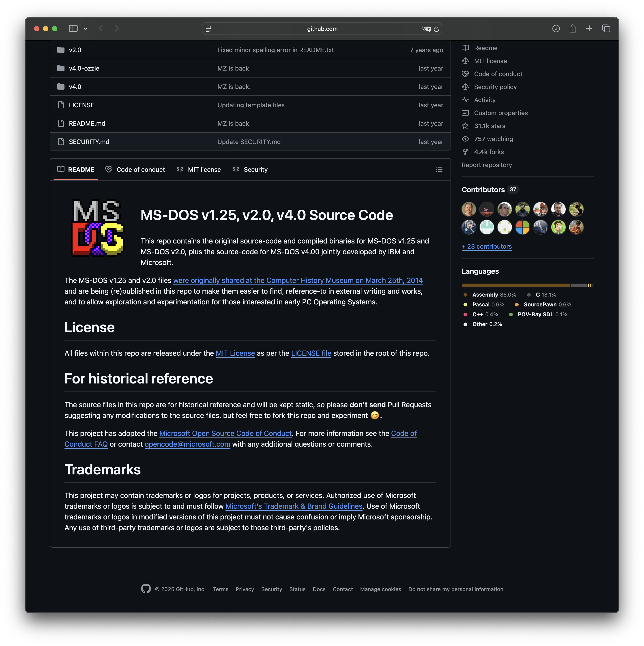Click the gray C portion of languages bar

click(x=579, y=286)
